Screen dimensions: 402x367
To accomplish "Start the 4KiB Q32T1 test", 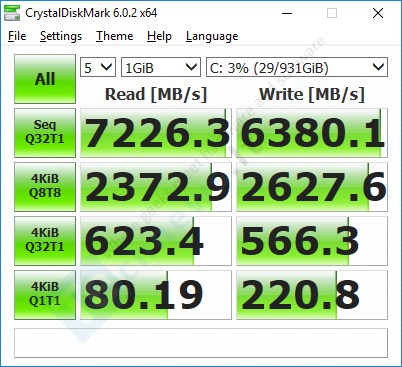I will tap(45, 241).
